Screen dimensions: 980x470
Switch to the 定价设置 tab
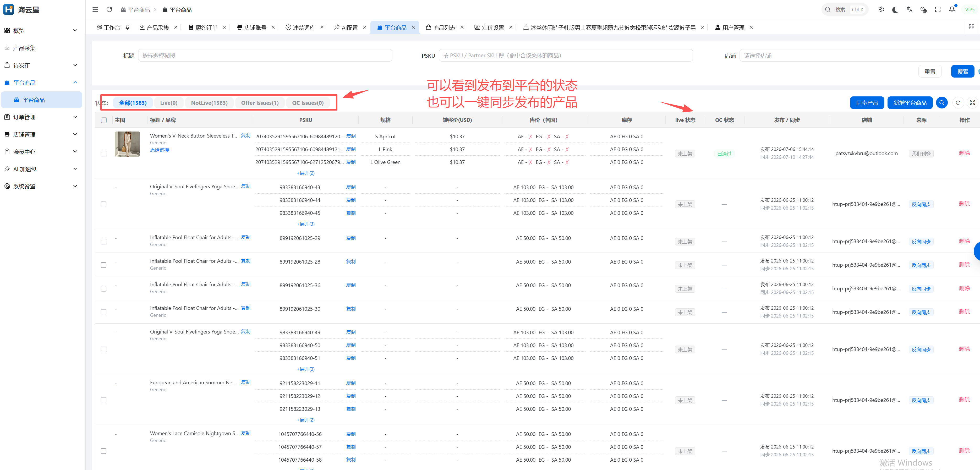click(493, 28)
